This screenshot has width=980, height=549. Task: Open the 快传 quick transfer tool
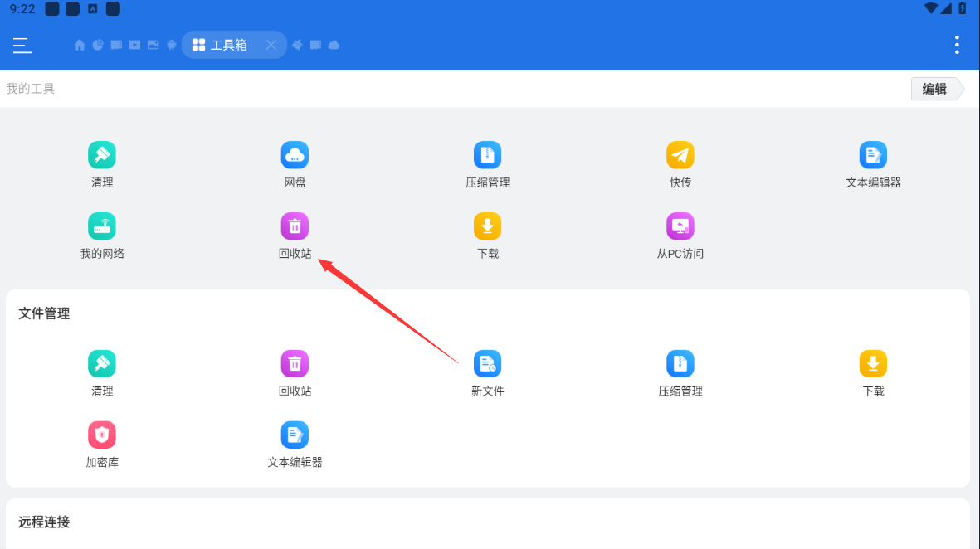[680, 154]
